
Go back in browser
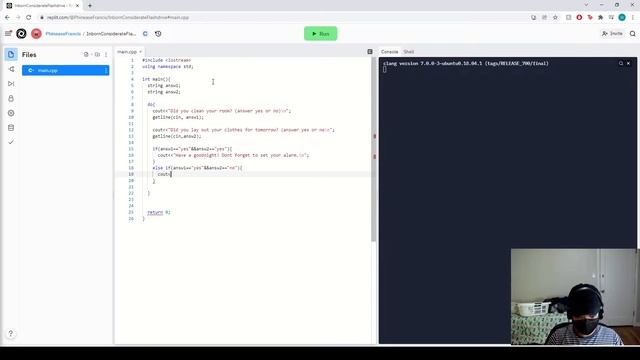point(7,18)
